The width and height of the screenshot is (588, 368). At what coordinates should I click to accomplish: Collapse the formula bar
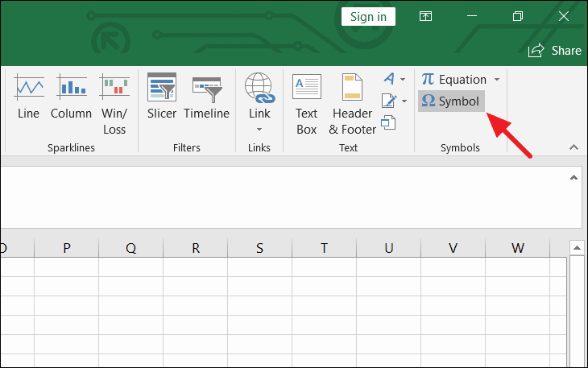574,178
